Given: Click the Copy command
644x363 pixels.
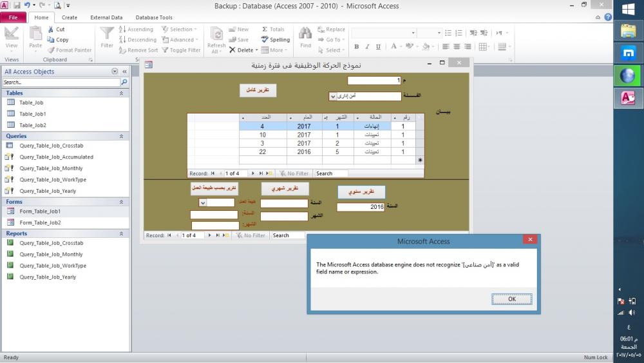Looking at the screenshot, I should [x=58, y=40].
